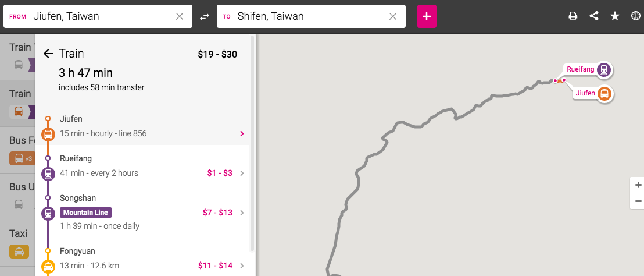Expand the Fongyuan 13 min taxi segment
The height and width of the screenshot is (276, 644).
pyautogui.click(x=242, y=266)
